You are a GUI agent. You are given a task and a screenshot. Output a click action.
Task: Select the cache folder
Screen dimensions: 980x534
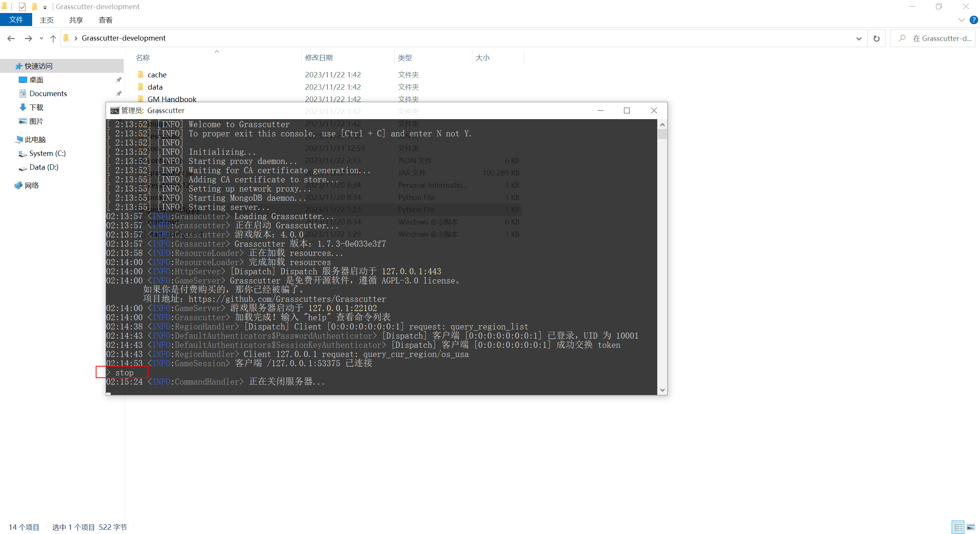click(x=157, y=75)
